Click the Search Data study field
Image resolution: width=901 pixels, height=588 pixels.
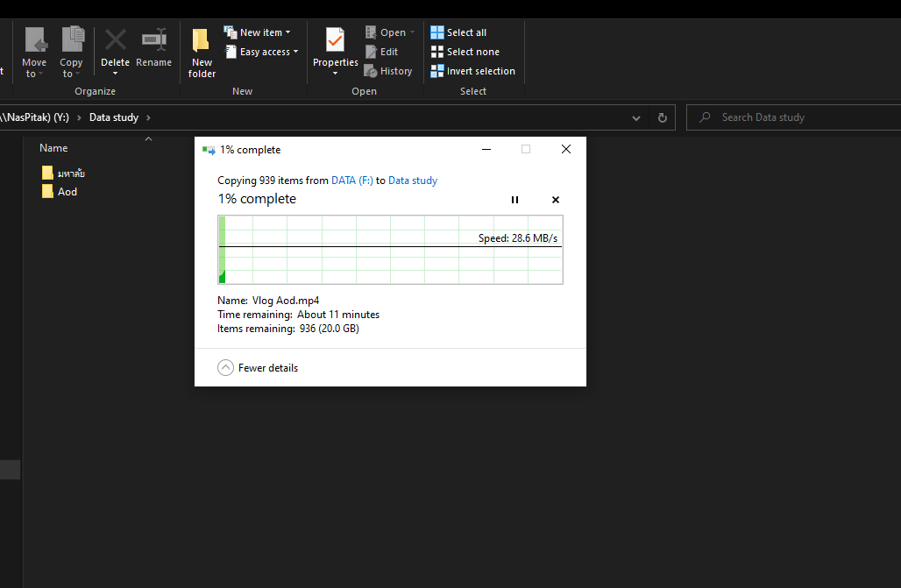tap(793, 117)
